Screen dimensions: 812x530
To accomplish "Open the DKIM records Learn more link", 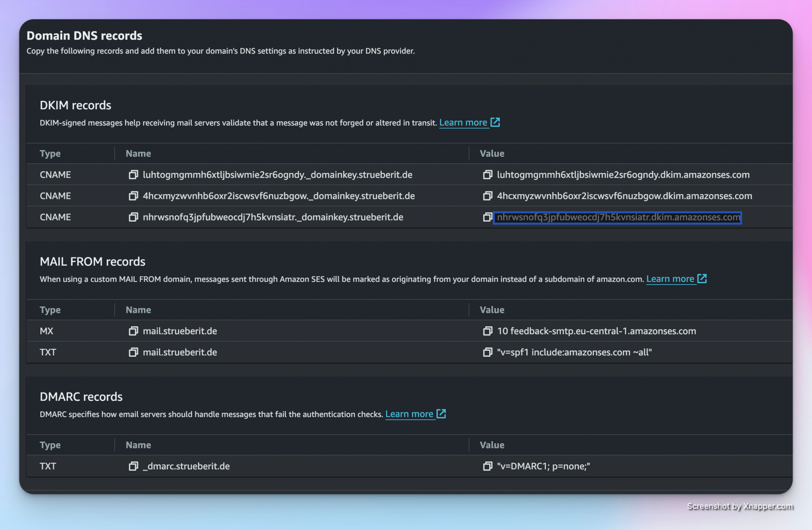I will coord(463,123).
